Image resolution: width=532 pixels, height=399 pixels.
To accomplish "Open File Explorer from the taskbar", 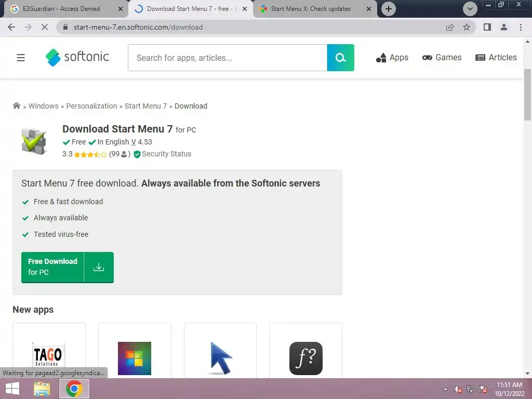I will [x=42, y=389].
